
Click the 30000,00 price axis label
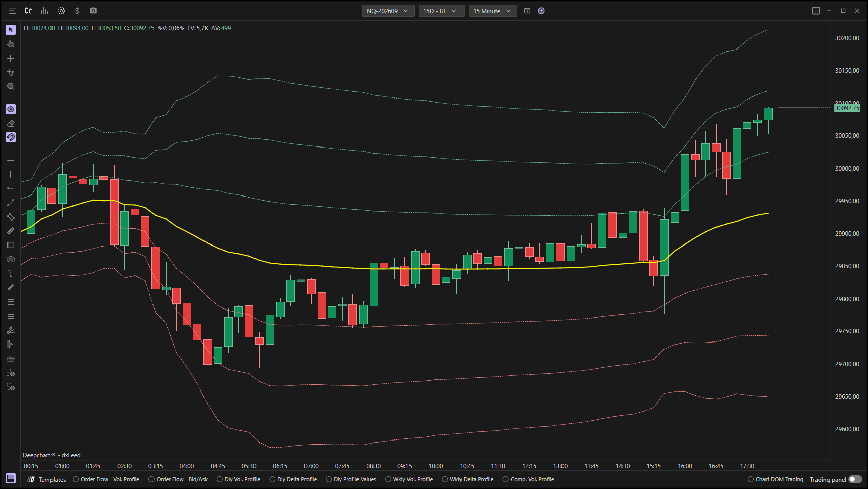pyautogui.click(x=847, y=168)
